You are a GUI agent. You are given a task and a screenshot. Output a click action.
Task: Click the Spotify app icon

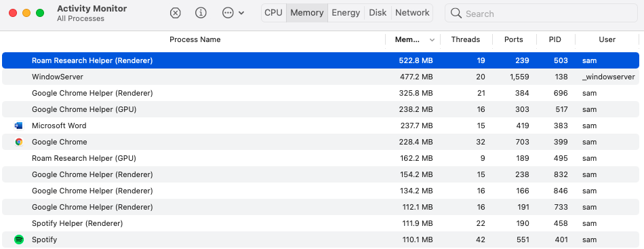(18, 240)
